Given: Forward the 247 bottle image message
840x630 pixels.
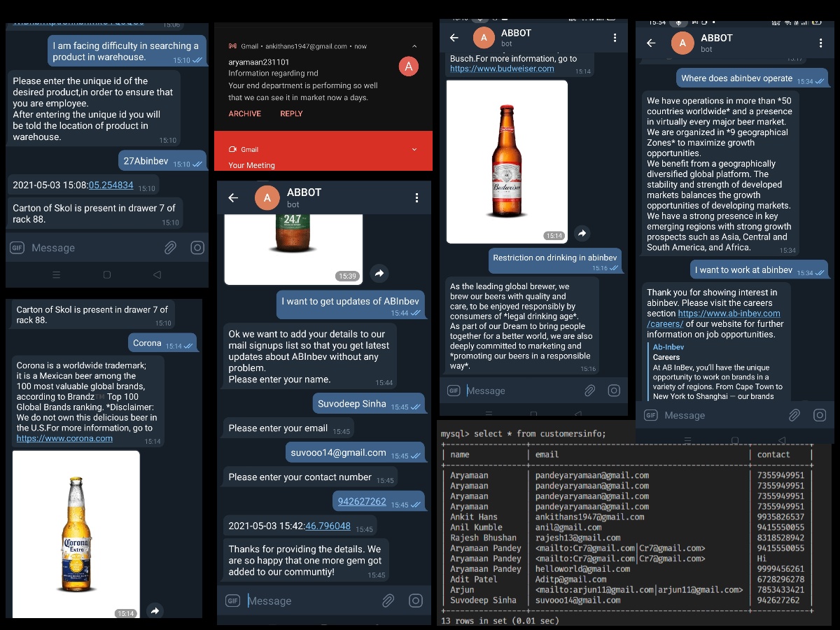Looking at the screenshot, I should 379,273.
